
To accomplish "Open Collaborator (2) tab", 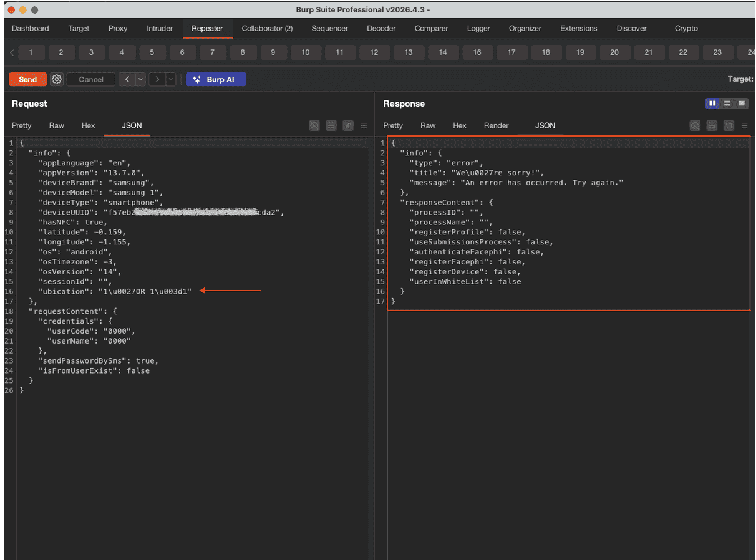I will [x=267, y=28].
